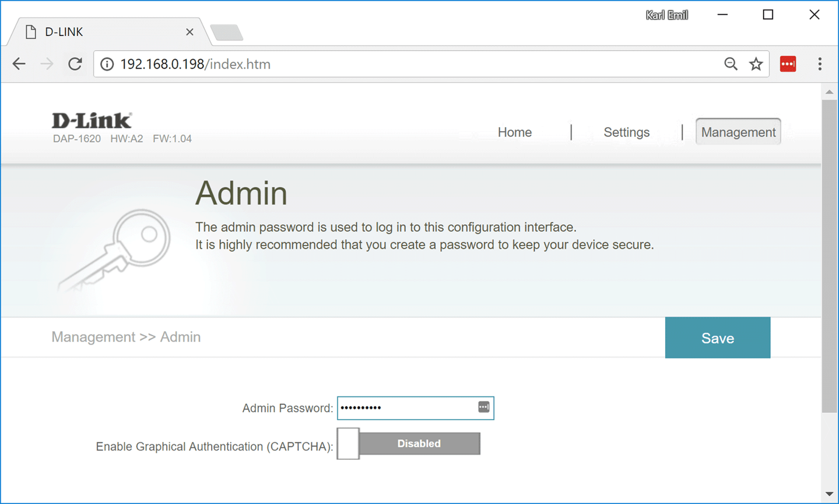Open the Management menu

point(738,132)
